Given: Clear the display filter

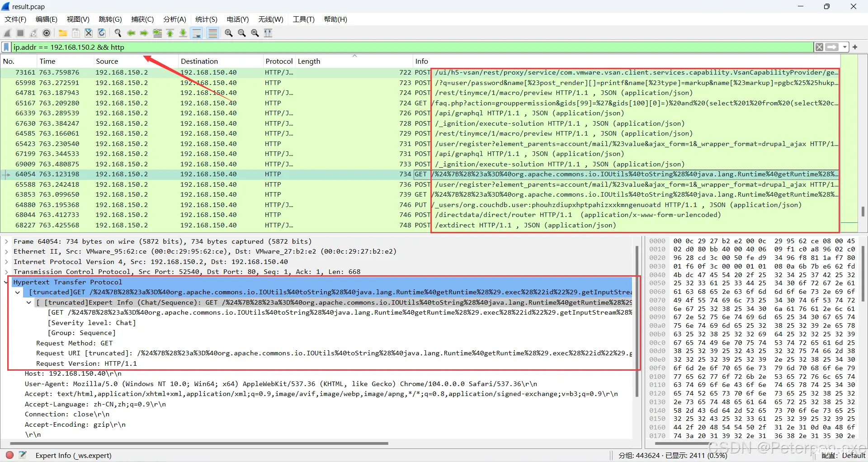Looking at the screenshot, I should 819,47.
